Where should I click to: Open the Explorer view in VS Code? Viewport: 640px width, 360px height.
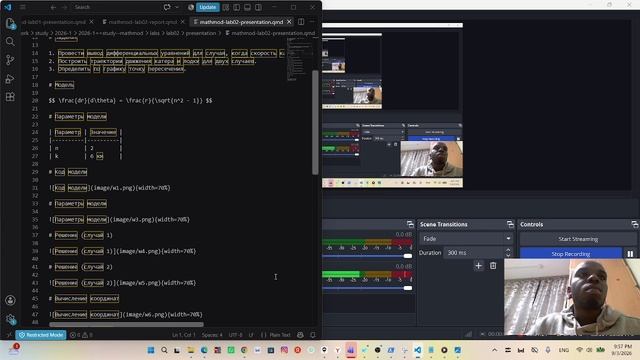[x=10, y=23]
